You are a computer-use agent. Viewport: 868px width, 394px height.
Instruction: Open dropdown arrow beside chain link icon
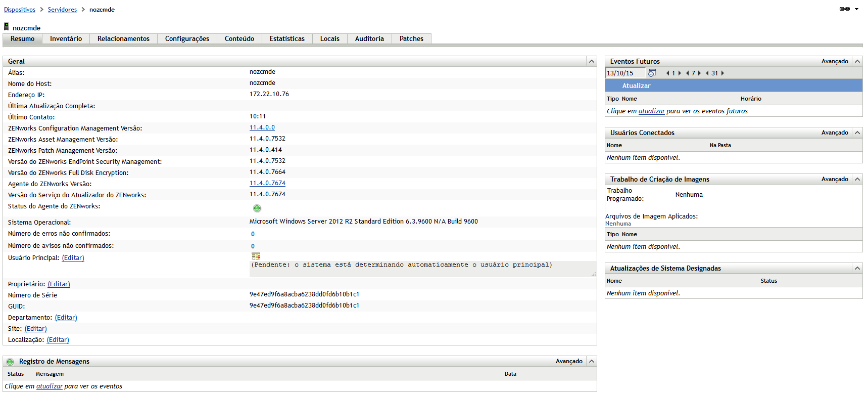[856, 9]
